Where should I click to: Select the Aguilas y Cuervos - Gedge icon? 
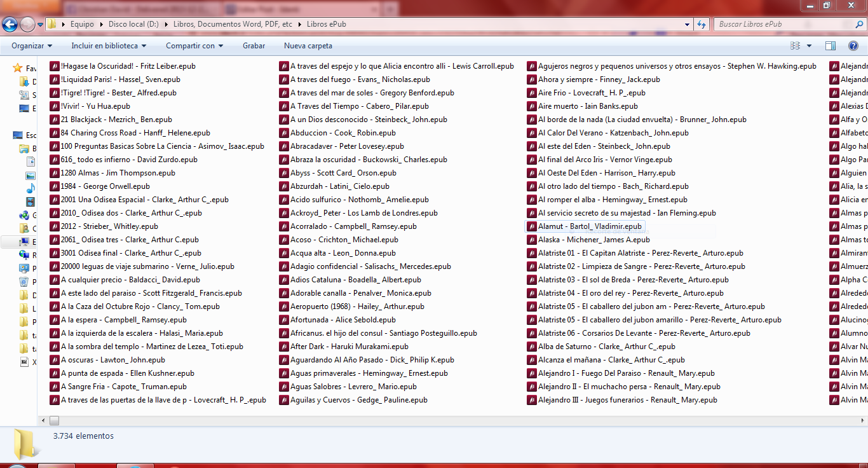click(x=284, y=400)
